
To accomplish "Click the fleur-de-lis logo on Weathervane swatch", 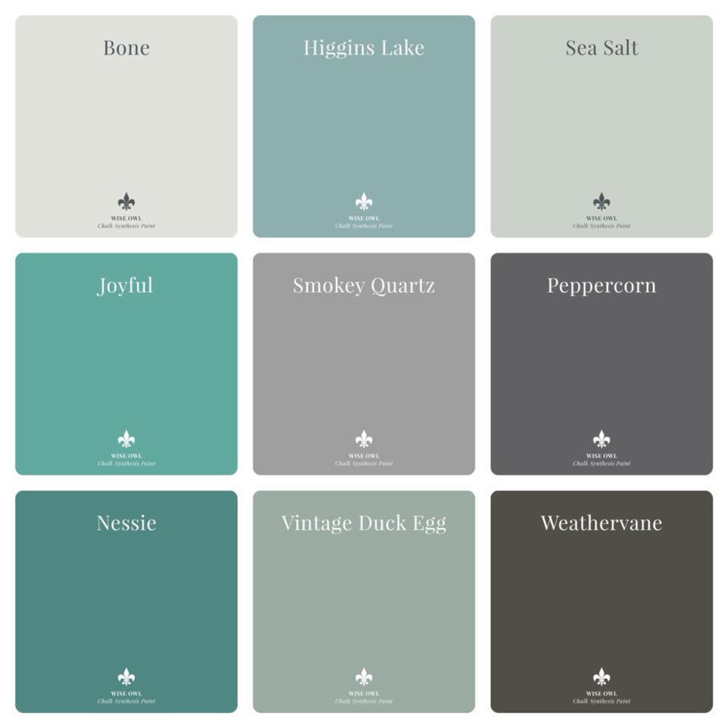I will coord(601,676).
